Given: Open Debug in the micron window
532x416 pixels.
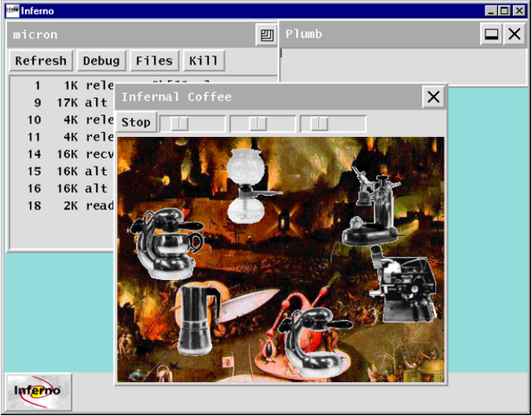Looking at the screenshot, I should coord(101,61).
